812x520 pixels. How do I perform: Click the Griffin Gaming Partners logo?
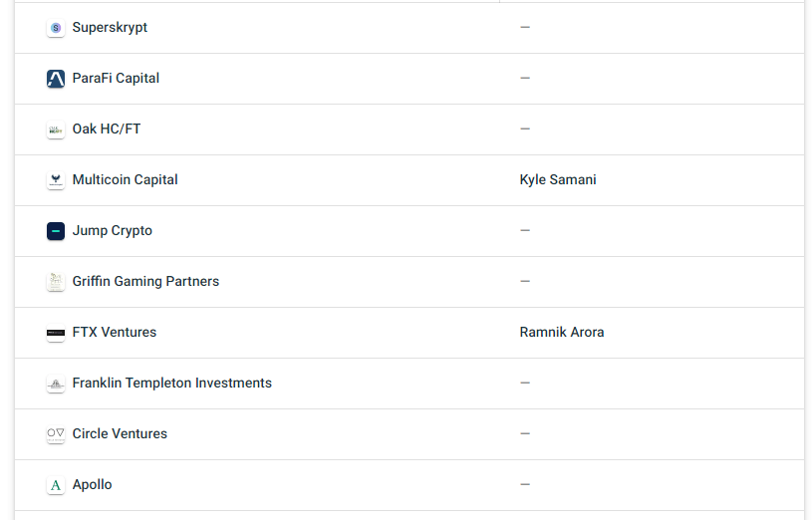point(56,282)
